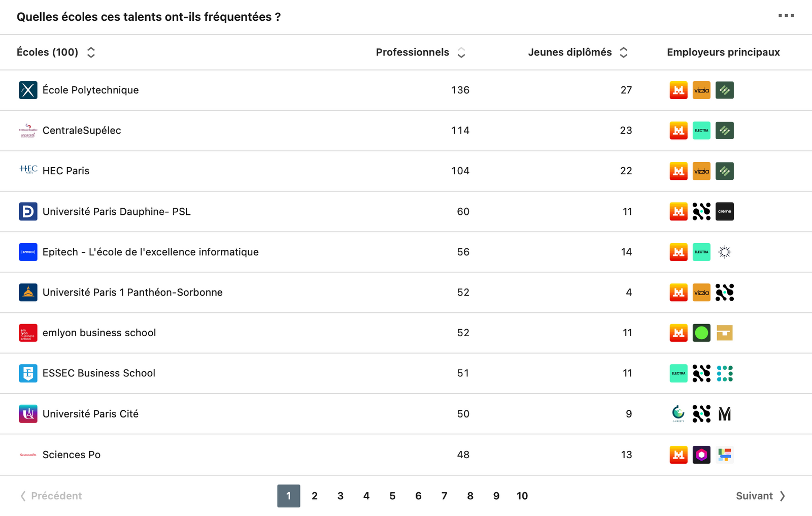Click the Epitech school logo icon
812x516 pixels.
coord(28,252)
